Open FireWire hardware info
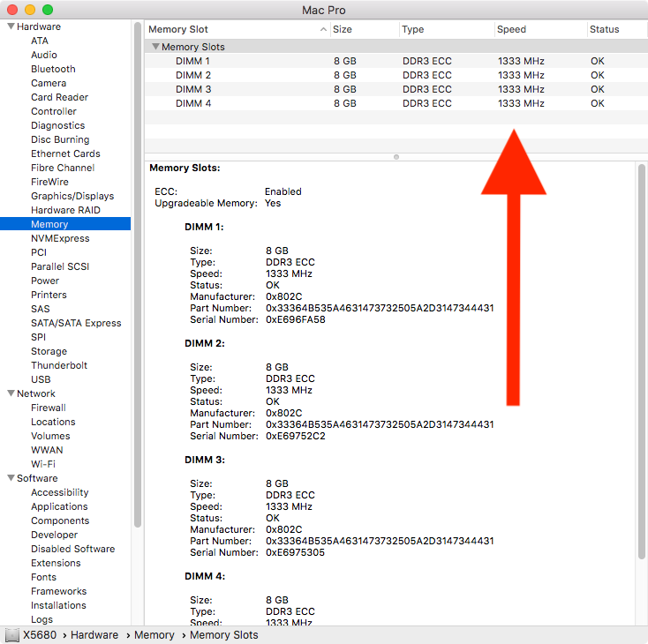This screenshot has width=648, height=644. click(x=49, y=182)
